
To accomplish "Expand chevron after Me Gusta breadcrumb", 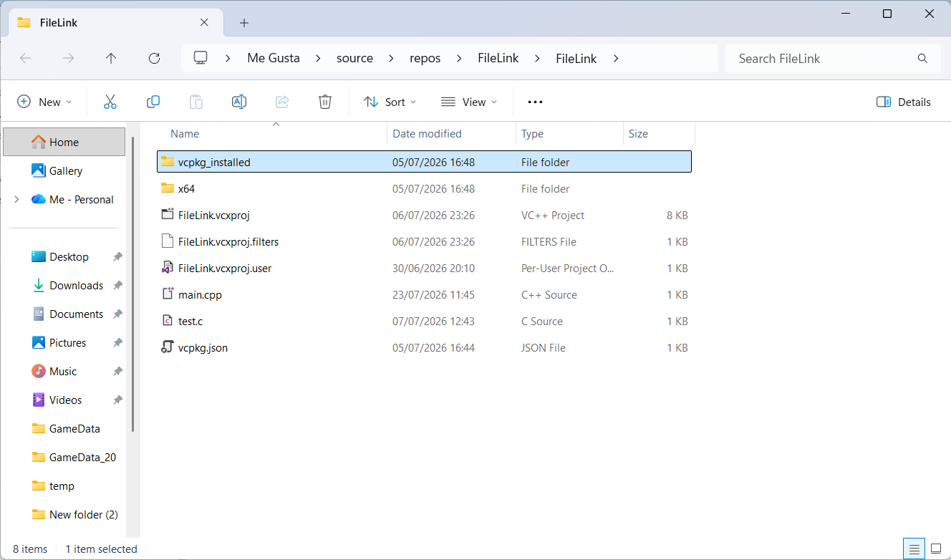I will tap(318, 59).
